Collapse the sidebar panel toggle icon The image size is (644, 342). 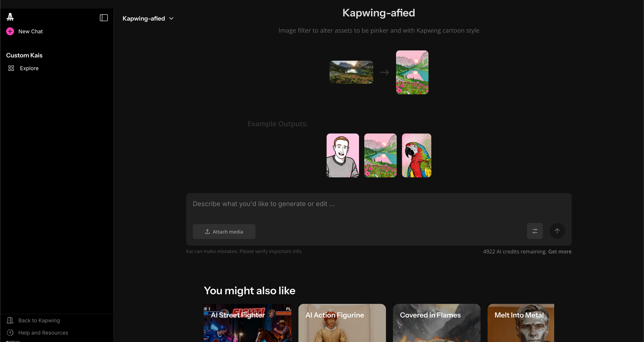(x=104, y=18)
